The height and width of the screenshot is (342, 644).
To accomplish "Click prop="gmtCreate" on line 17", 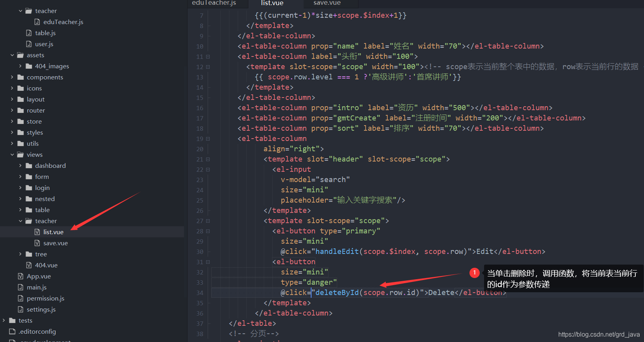I will pyautogui.click(x=346, y=118).
